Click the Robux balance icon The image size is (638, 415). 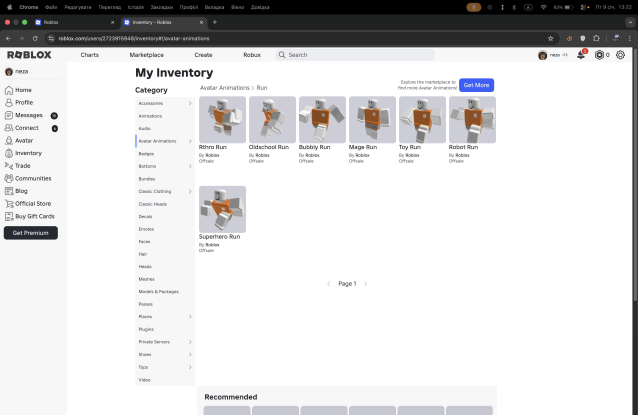(x=600, y=55)
